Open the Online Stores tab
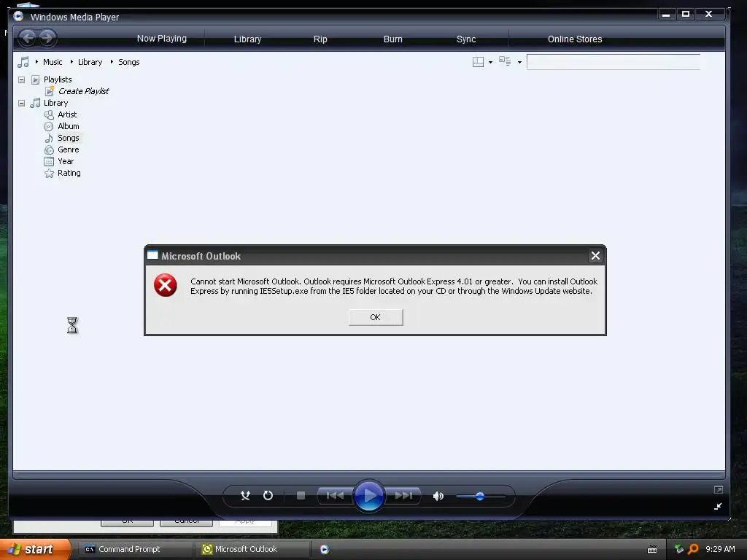Viewport: 747px width, 560px height. click(x=575, y=39)
